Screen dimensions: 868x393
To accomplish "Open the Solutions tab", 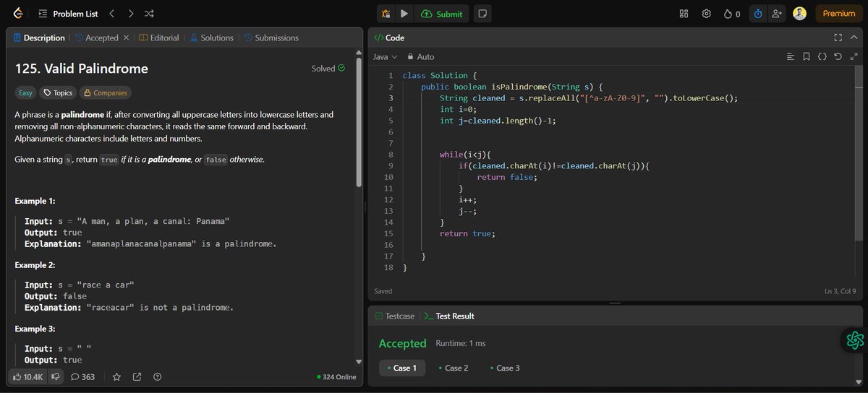I will (x=211, y=38).
